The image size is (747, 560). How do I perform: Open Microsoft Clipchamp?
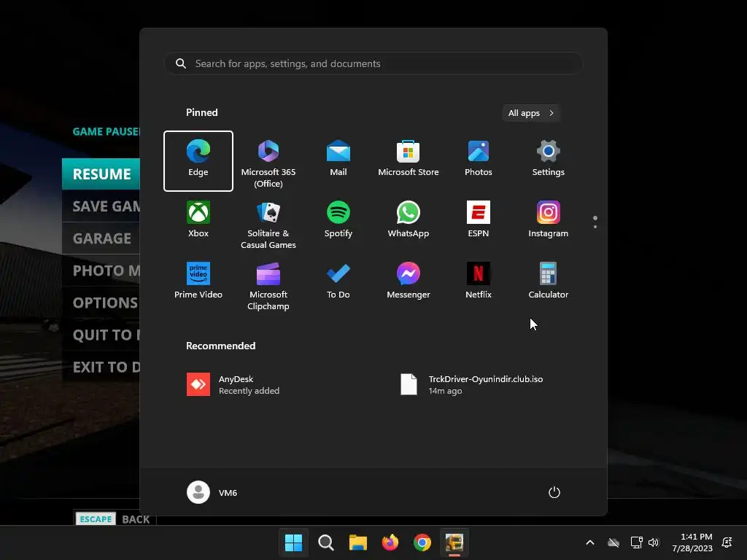[268, 284]
